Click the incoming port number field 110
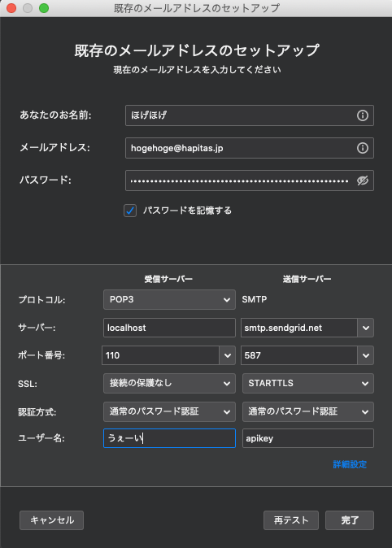This screenshot has height=548, width=392. click(x=160, y=355)
